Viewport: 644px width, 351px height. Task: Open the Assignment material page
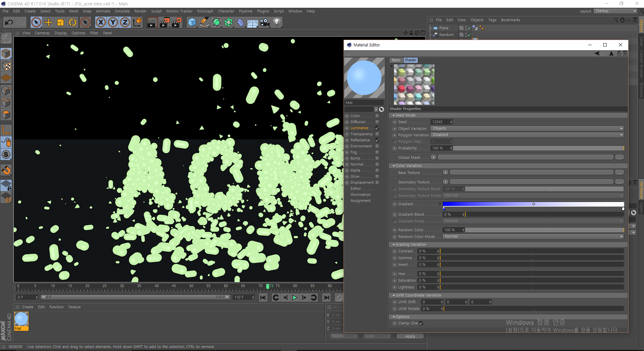click(360, 201)
